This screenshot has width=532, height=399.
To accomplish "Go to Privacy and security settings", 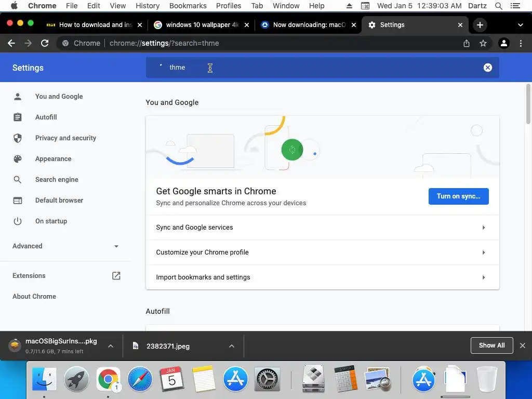I will click(x=66, y=138).
